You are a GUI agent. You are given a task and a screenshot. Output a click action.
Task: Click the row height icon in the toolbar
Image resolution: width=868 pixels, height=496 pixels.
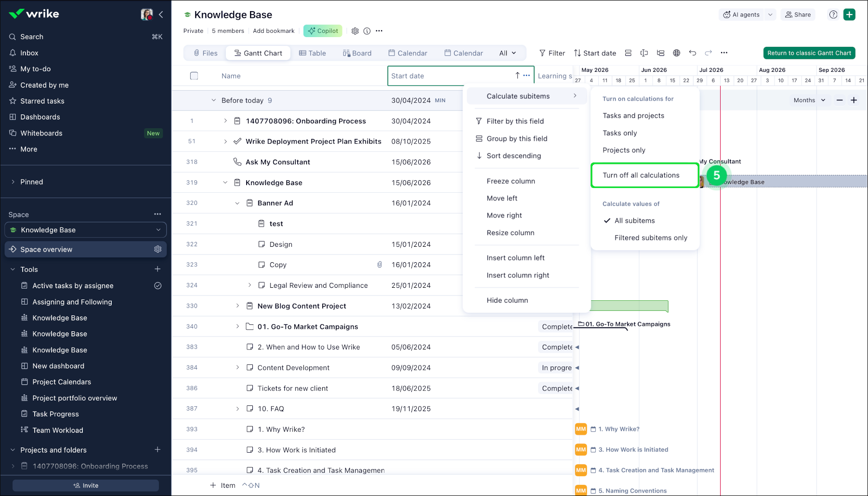pos(628,53)
